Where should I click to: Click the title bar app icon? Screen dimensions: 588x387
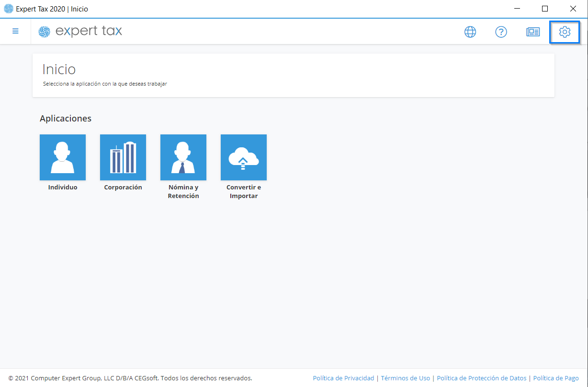click(9, 9)
